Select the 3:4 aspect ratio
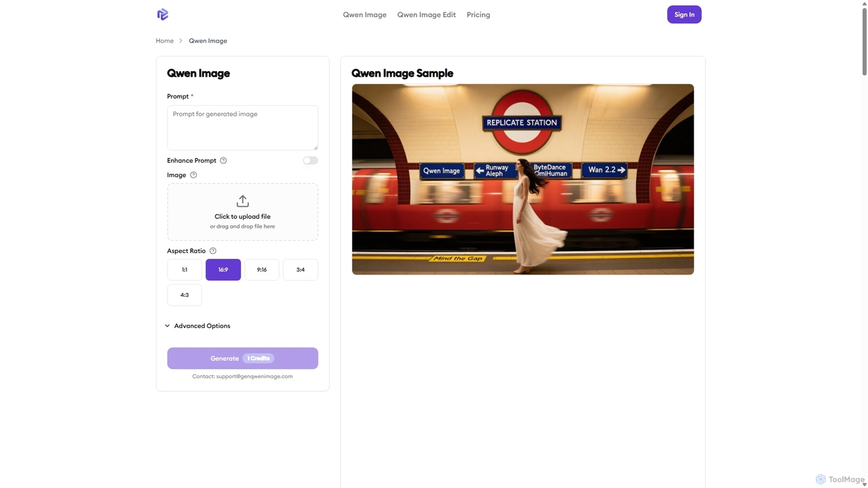The image size is (868, 488). tap(300, 270)
